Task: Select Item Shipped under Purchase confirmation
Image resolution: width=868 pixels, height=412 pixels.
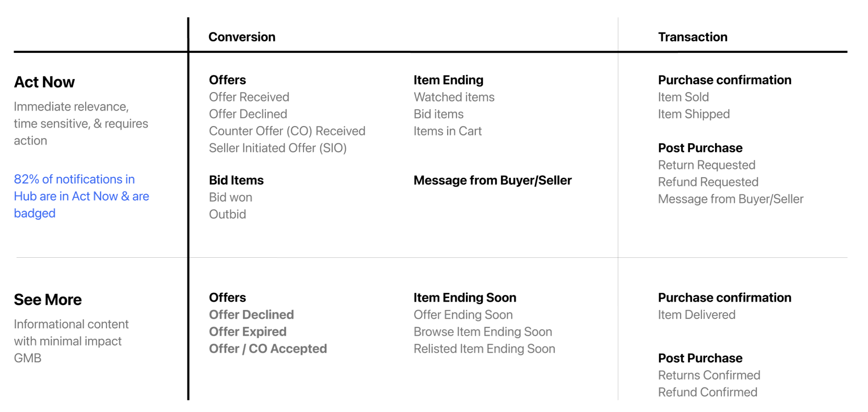Action: pyautogui.click(x=694, y=114)
